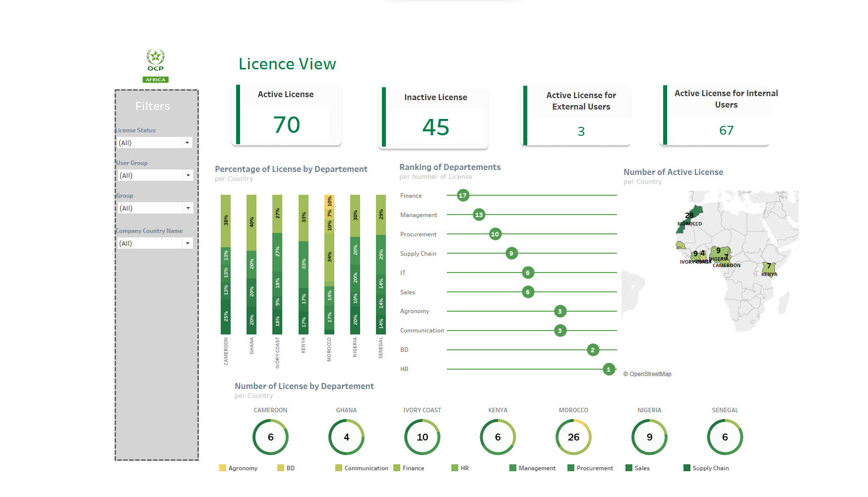Click the Senegal stacked percentage bar
The width and height of the screenshot is (868, 497).
[x=381, y=265]
